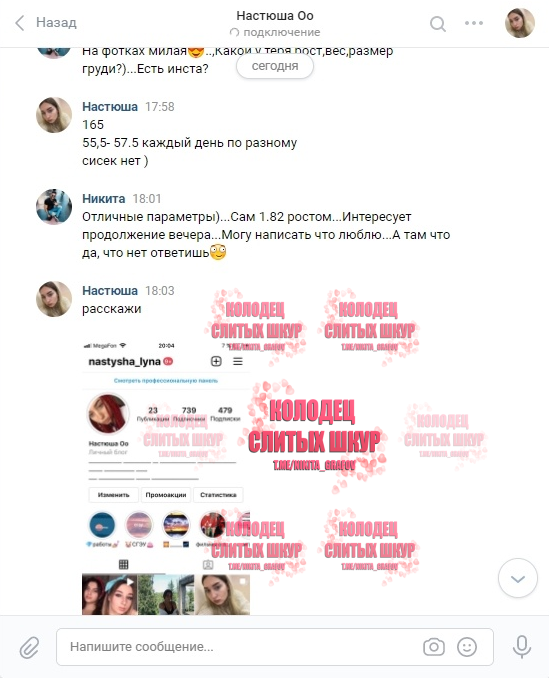Click Настюша's avatar beside 17:58 message
Screen dimensions: 549x678
click(54, 115)
